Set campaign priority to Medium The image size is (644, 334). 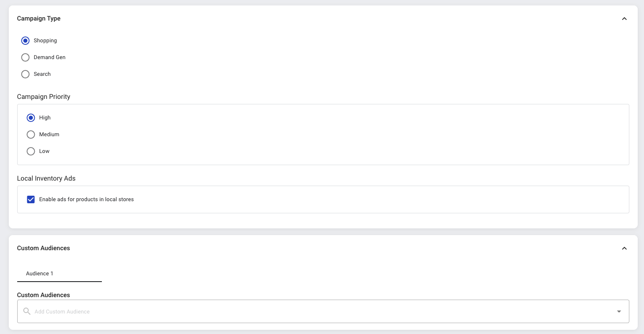click(x=31, y=135)
